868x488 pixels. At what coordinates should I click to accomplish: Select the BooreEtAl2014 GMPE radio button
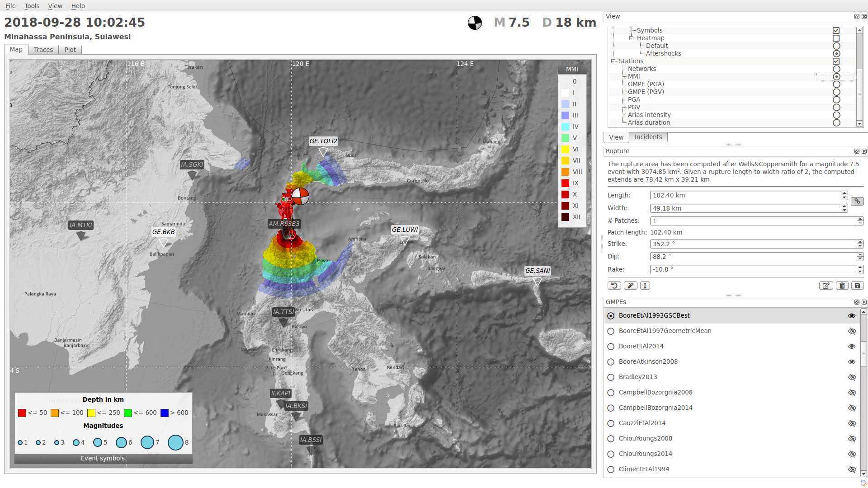click(x=611, y=347)
